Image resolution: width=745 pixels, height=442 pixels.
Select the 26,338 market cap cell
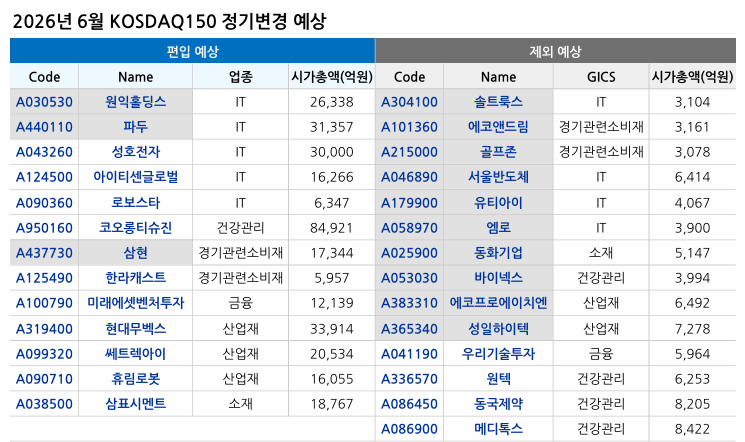332,102
